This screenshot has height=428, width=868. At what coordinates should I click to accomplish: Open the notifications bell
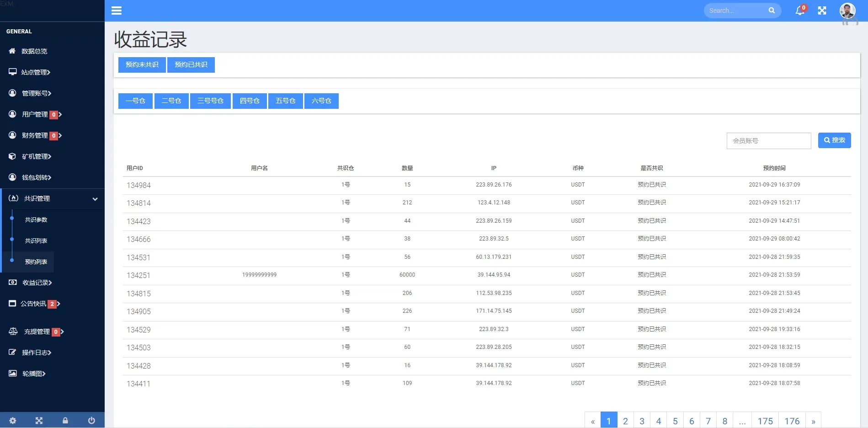pyautogui.click(x=800, y=11)
